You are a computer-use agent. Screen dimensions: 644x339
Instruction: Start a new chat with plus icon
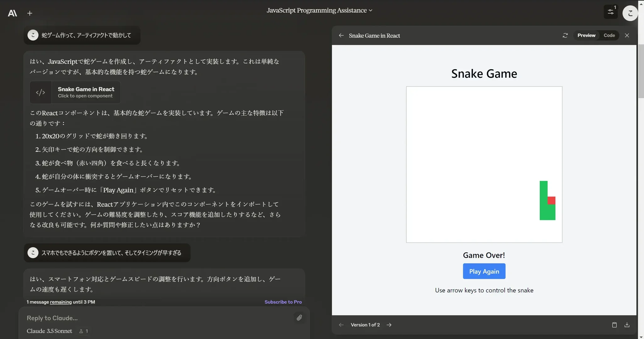point(30,13)
